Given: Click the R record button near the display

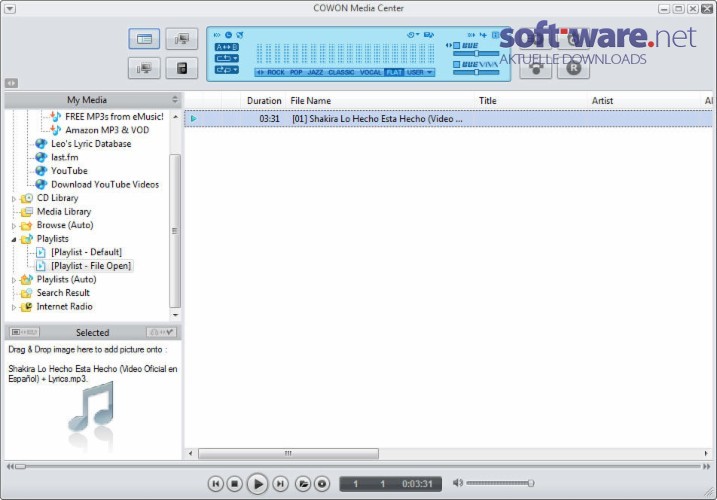Looking at the screenshot, I should coord(573,68).
